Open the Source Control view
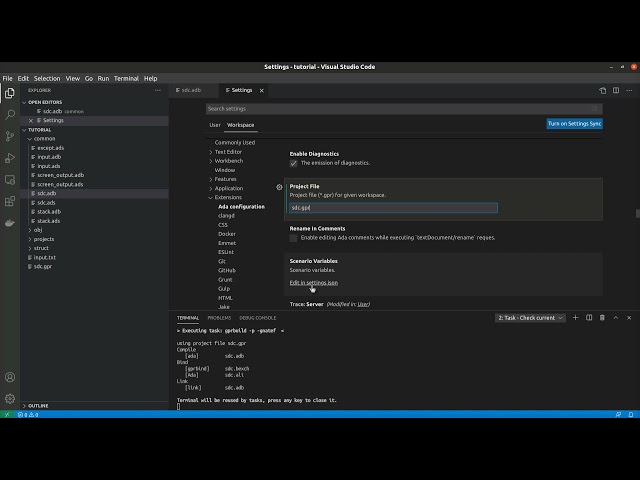The height and width of the screenshot is (480, 640). click(x=10, y=136)
